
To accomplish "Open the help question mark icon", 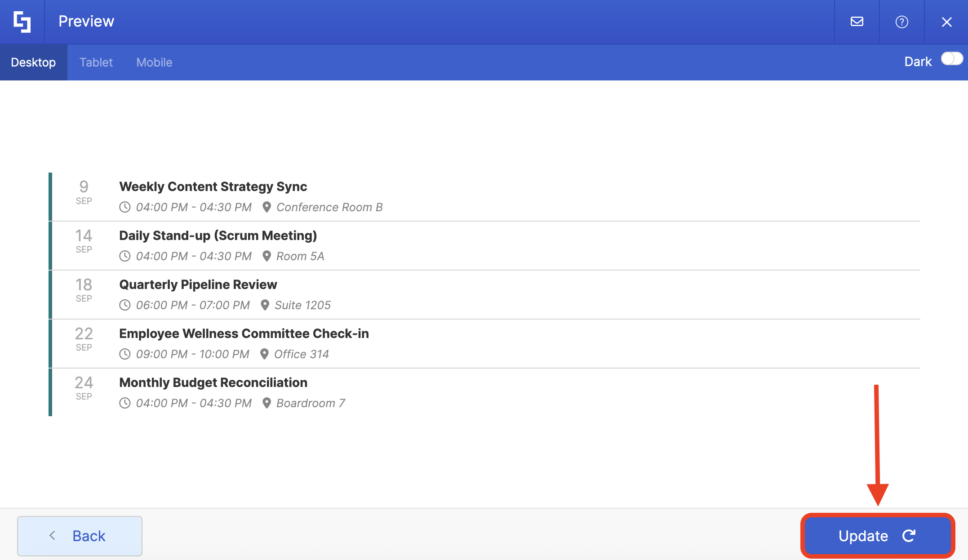I will [901, 22].
